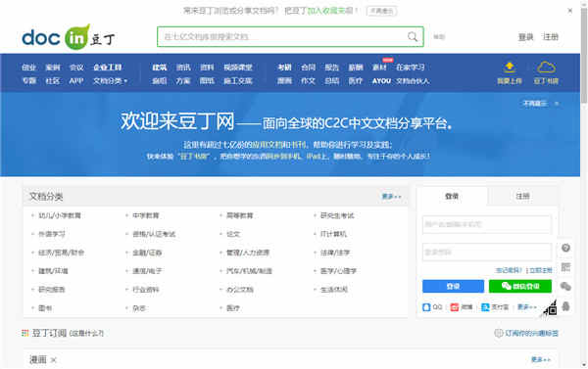Expand 更多 in 文档分类 panel header
This screenshot has height=369, width=588.
391,197
